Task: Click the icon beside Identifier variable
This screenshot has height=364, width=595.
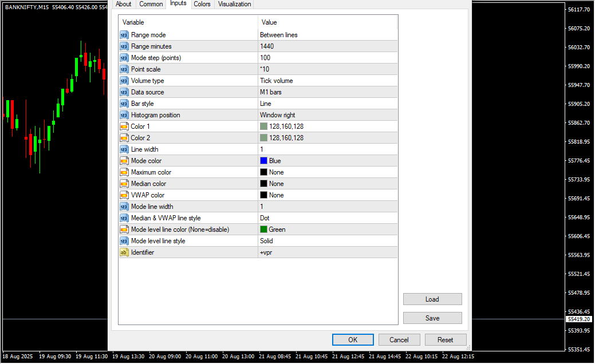Action: coord(124,252)
